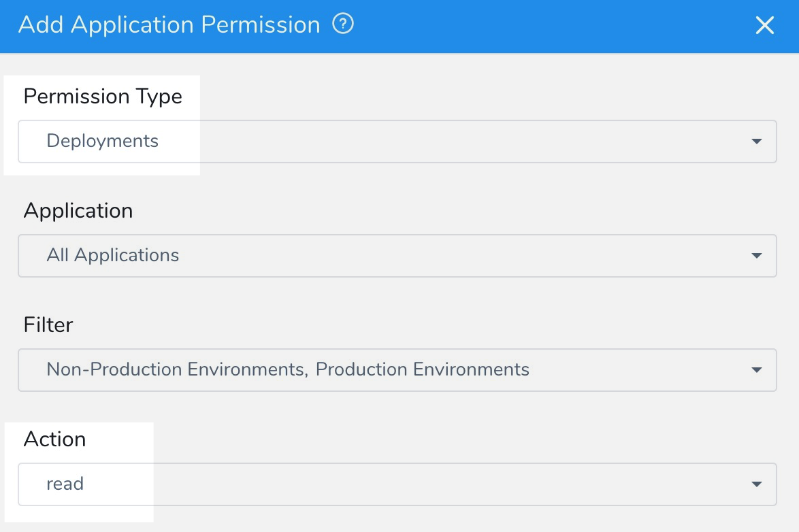Viewport: 799px width, 532px height.
Task: Open the Application combo box field
Action: pos(397,256)
